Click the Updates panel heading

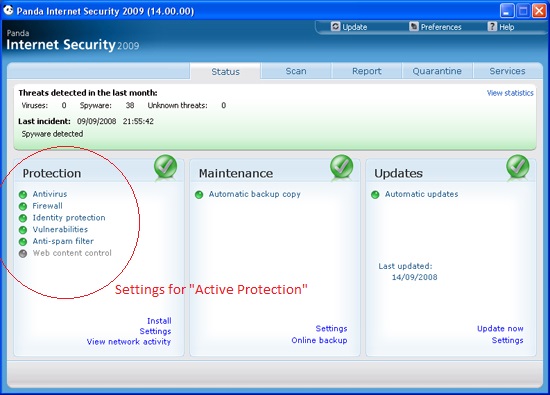398,173
